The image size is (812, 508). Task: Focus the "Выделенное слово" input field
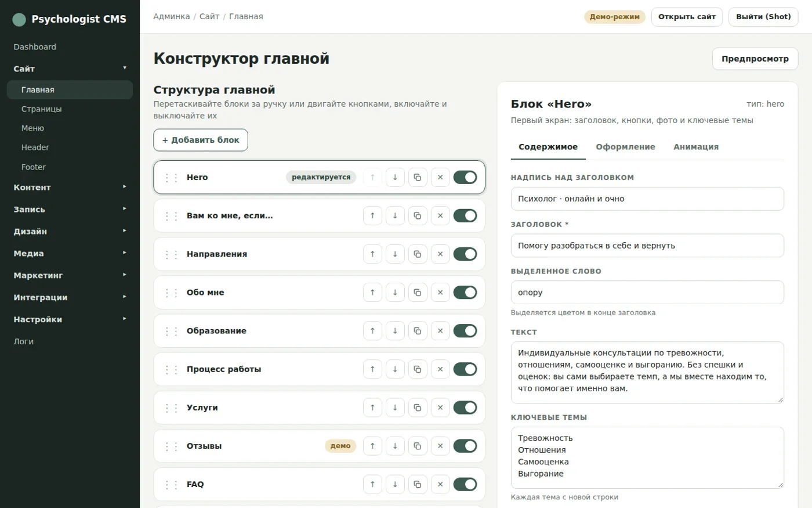coord(647,293)
